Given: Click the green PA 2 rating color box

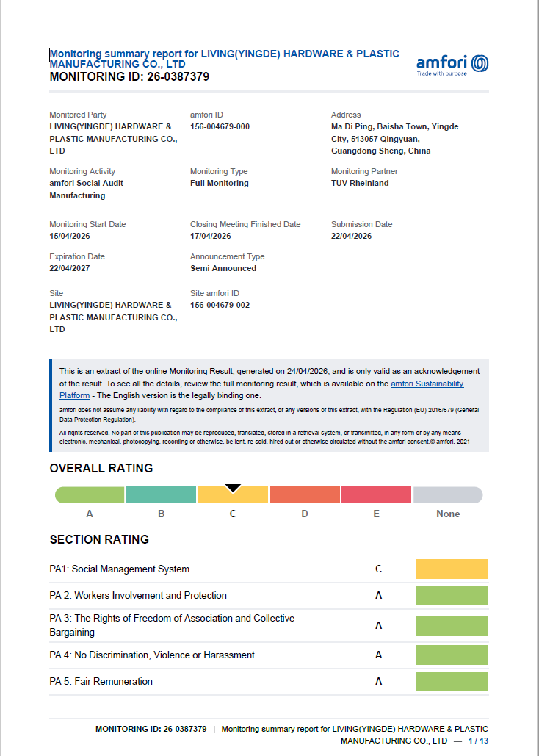Looking at the screenshot, I should pyautogui.click(x=452, y=595).
